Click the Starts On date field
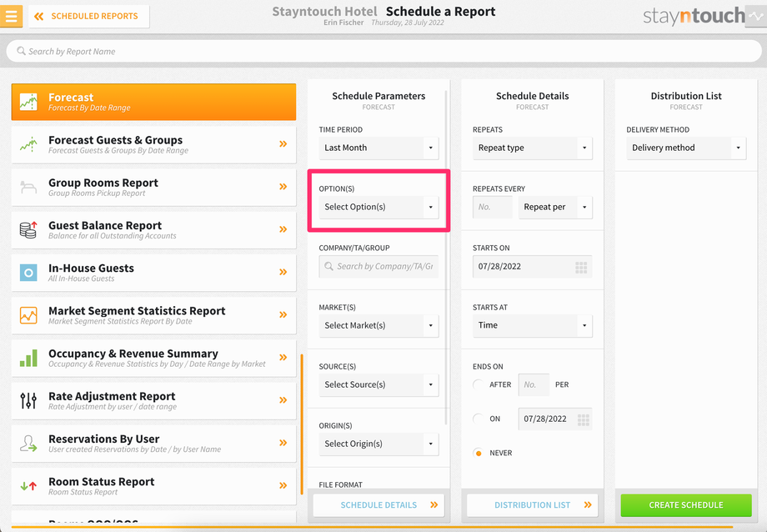Image resolution: width=767 pixels, height=532 pixels. (x=532, y=266)
